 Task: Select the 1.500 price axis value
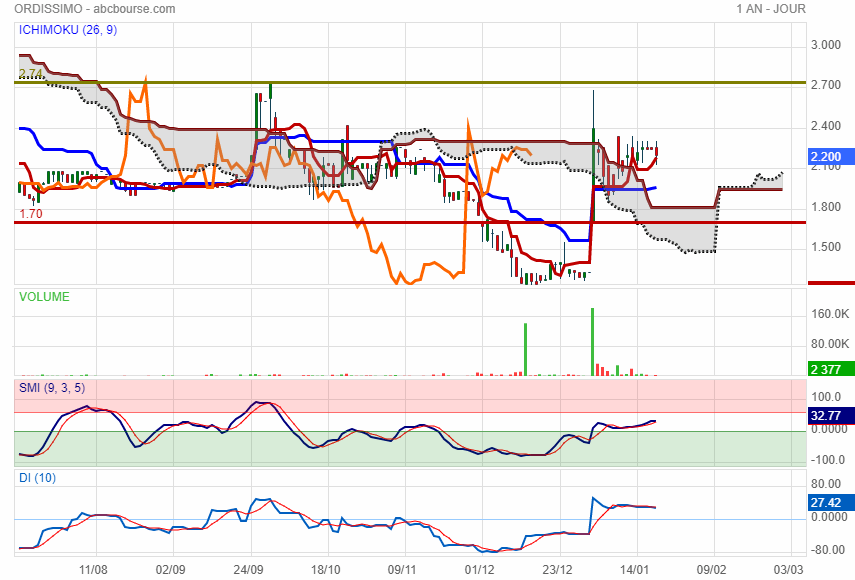point(826,247)
